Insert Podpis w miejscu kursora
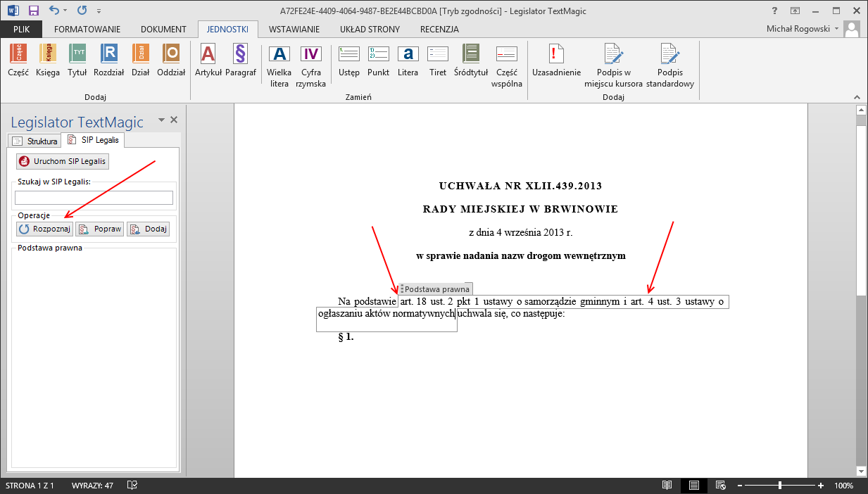Screen dimensions: 868x494 click(613, 65)
